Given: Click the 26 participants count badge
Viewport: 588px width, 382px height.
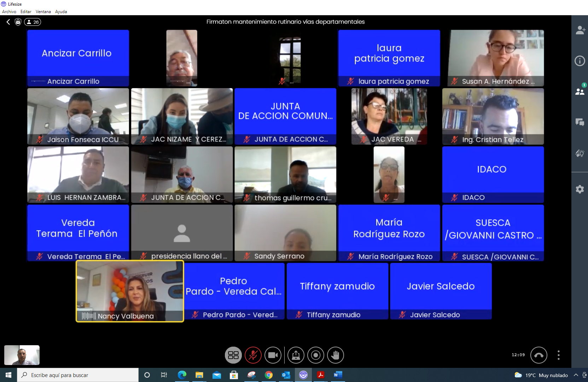Looking at the screenshot, I should click(33, 22).
